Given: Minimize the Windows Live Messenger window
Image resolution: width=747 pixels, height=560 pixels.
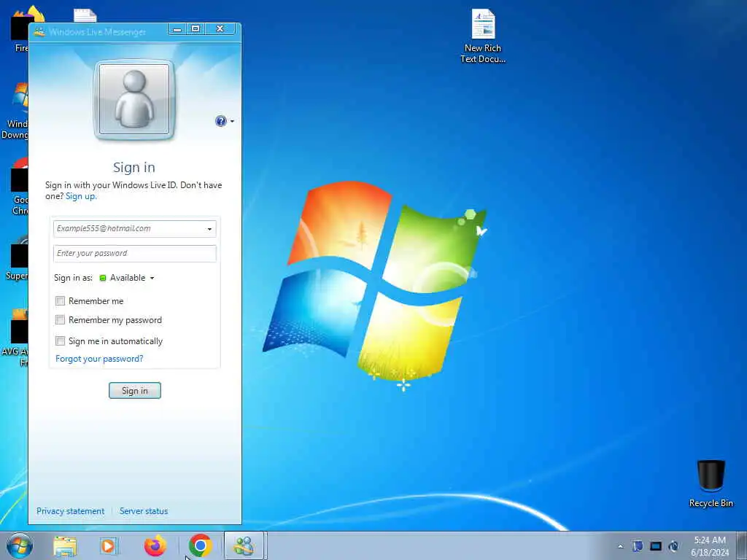Looking at the screenshot, I should pyautogui.click(x=177, y=29).
